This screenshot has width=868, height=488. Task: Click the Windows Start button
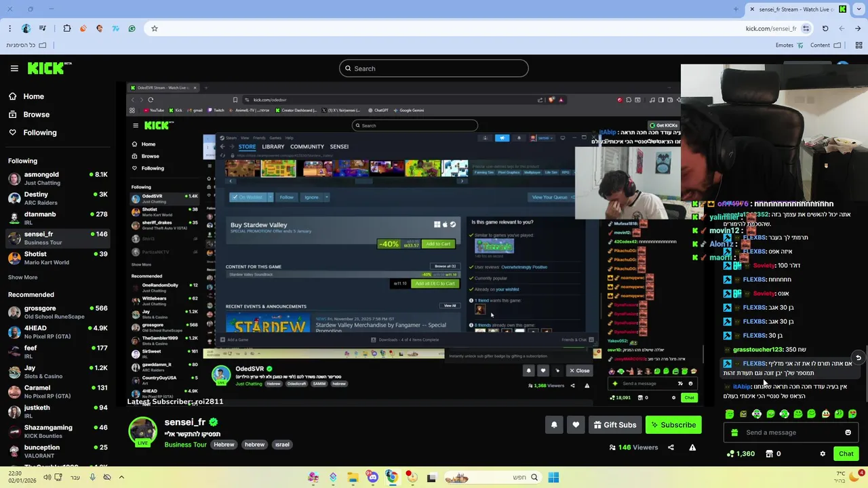tap(553, 477)
